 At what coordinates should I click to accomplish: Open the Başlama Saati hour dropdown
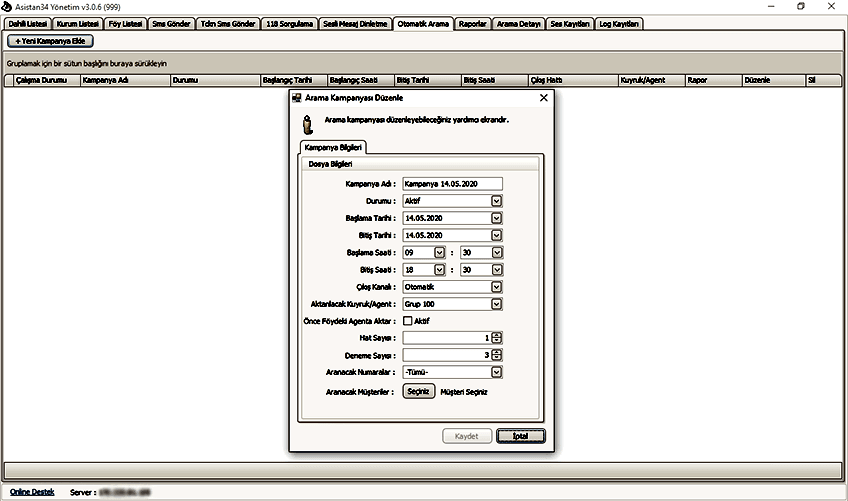(x=439, y=252)
